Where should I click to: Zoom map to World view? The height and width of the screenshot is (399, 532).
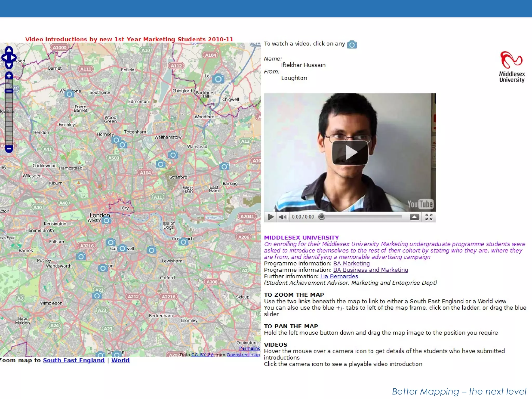click(x=121, y=360)
